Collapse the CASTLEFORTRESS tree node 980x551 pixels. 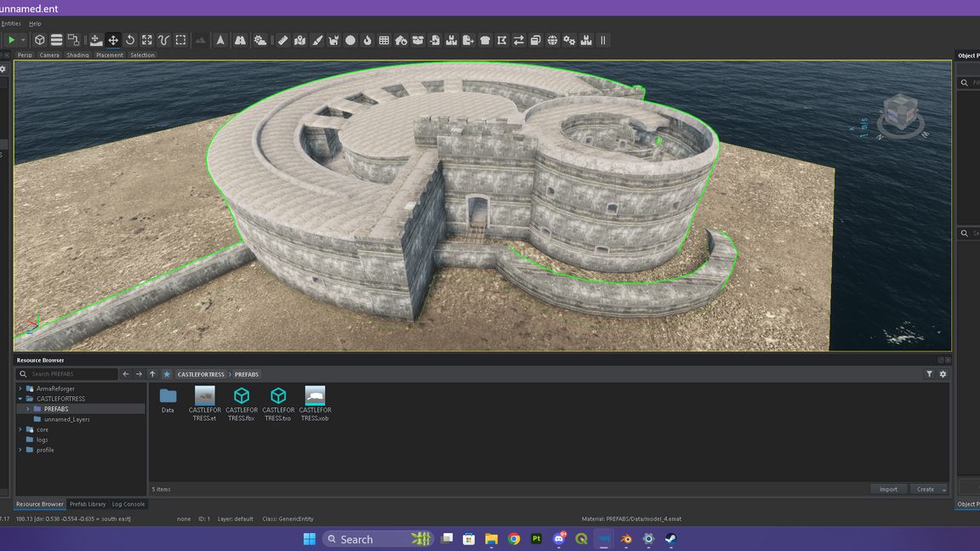(20, 399)
